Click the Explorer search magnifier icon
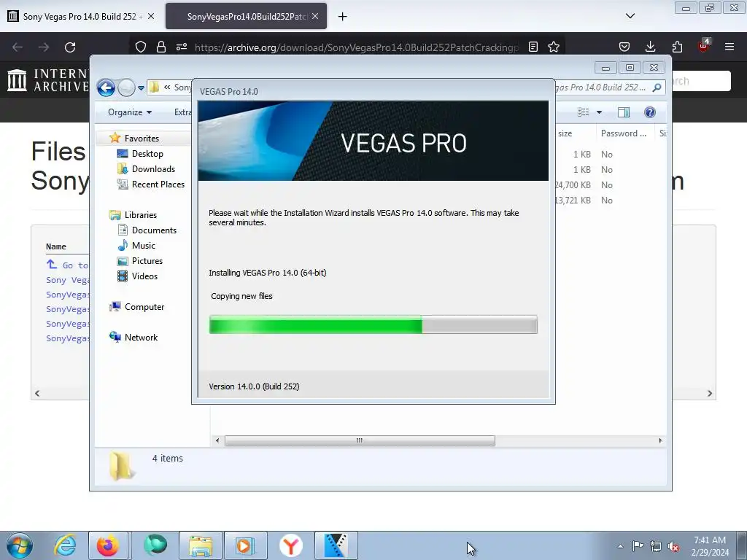The height and width of the screenshot is (560, 747). [657, 87]
